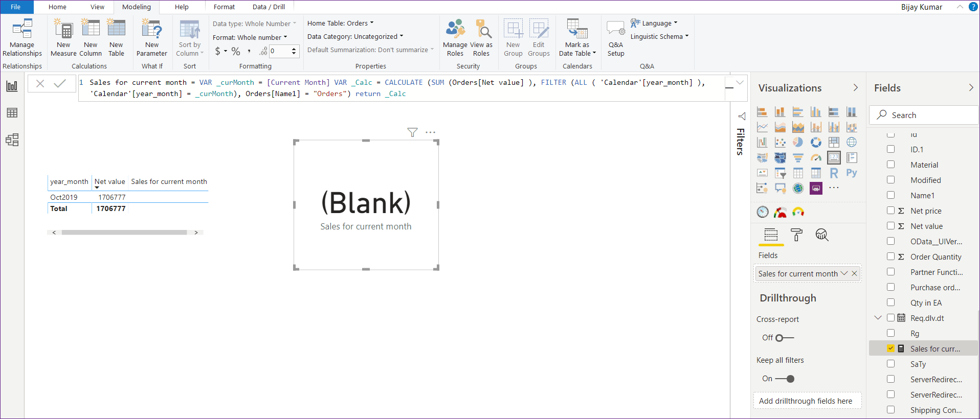
Task: Open the File menu
Action: pos(16,7)
